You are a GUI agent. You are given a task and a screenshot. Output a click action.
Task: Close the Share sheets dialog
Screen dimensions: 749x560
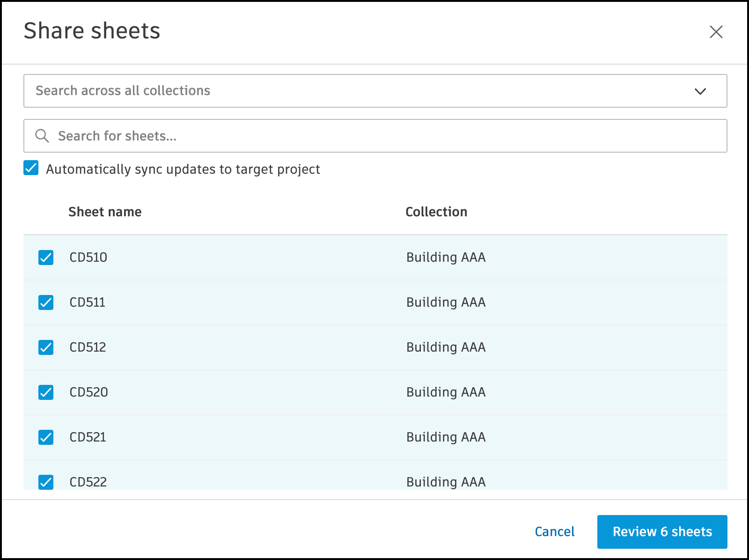coord(716,32)
